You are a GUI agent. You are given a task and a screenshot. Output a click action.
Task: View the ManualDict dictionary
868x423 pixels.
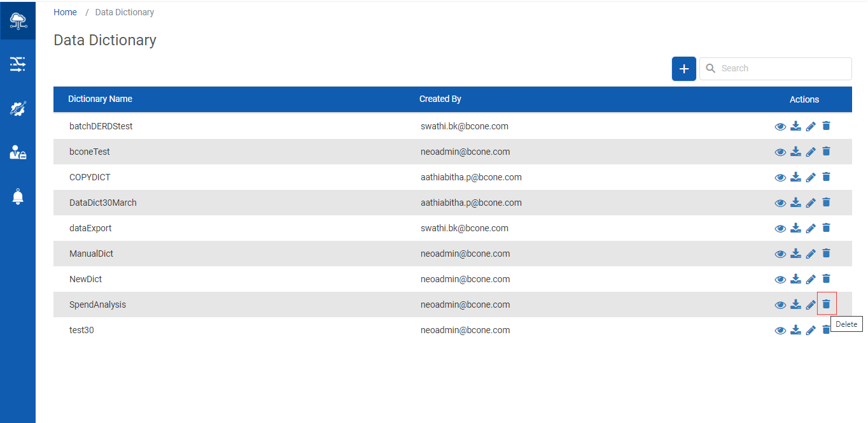pos(780,254)
